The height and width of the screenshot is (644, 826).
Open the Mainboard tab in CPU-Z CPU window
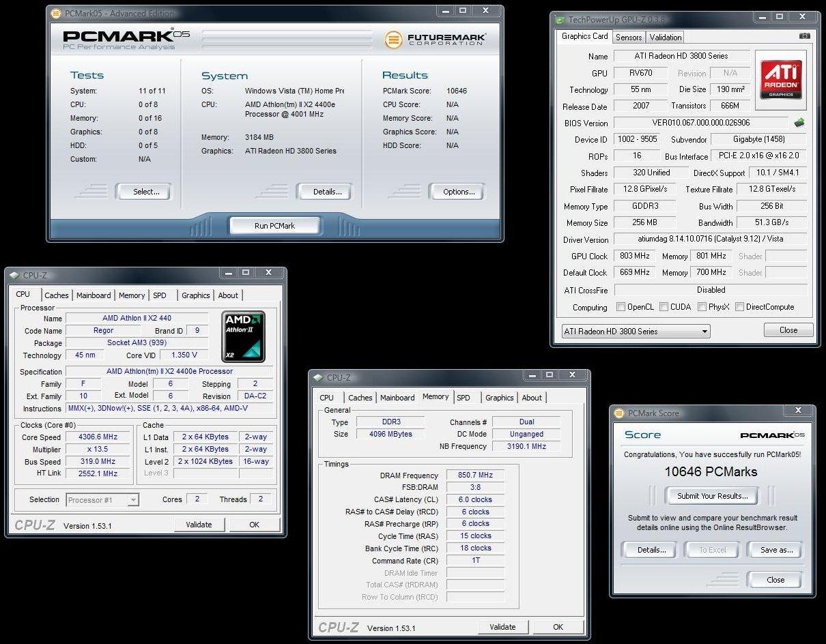[94, 295]
